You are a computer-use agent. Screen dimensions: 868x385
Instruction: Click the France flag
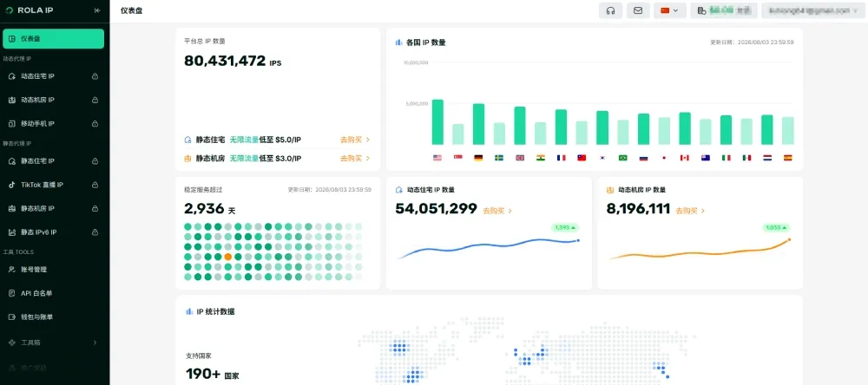point(561,158)
